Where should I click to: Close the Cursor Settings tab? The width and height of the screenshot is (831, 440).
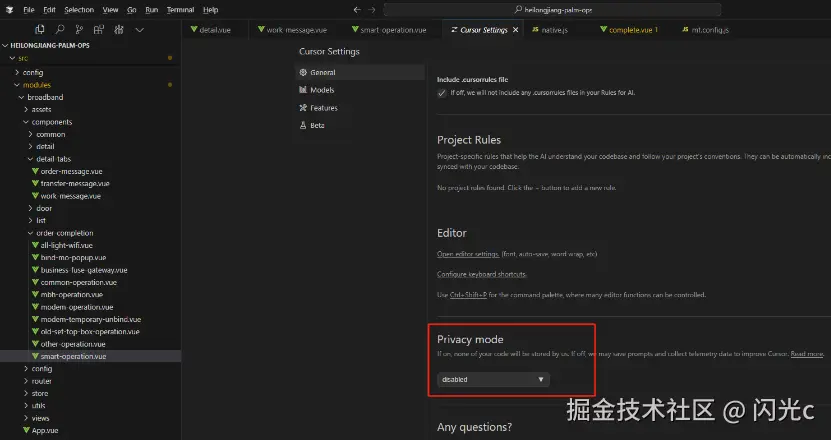[x=515, y=30]
